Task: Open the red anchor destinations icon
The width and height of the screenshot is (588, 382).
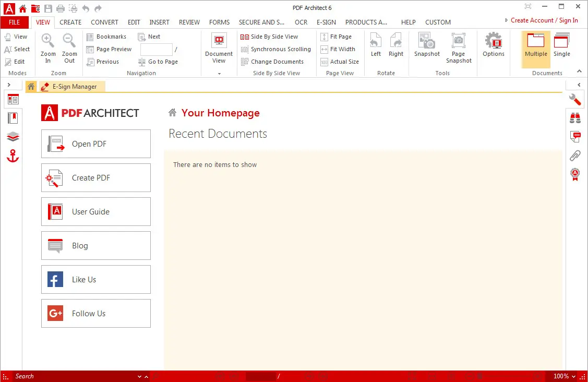Action: 13,156
